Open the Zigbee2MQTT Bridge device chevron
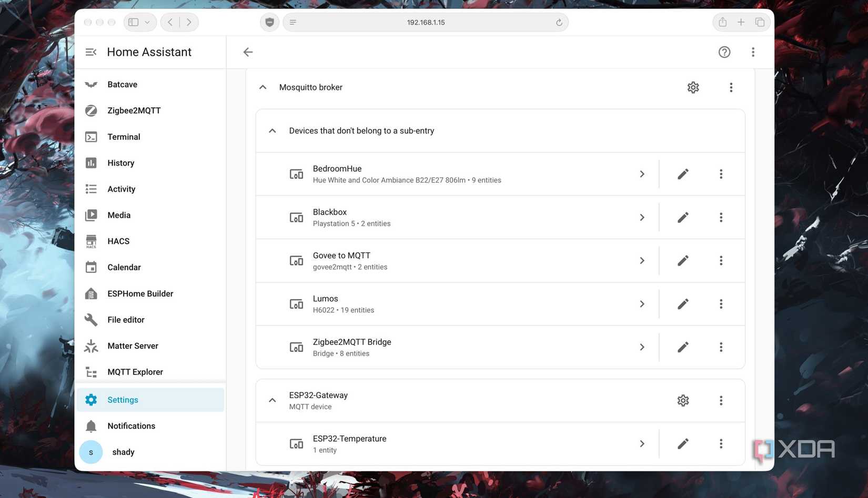Viewport: 868px width, 498px height. click(642, 347)
